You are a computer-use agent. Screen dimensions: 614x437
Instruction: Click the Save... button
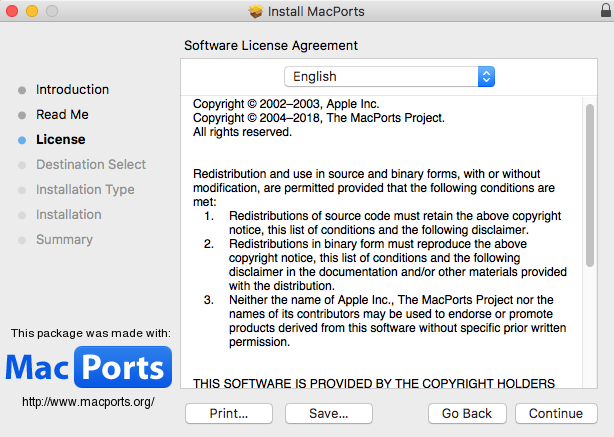point(329,414)
